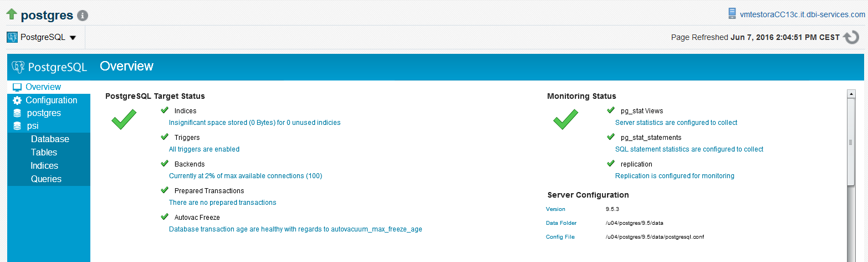Click the Server Configuration heading
The image size is (868, 262).
588,195
